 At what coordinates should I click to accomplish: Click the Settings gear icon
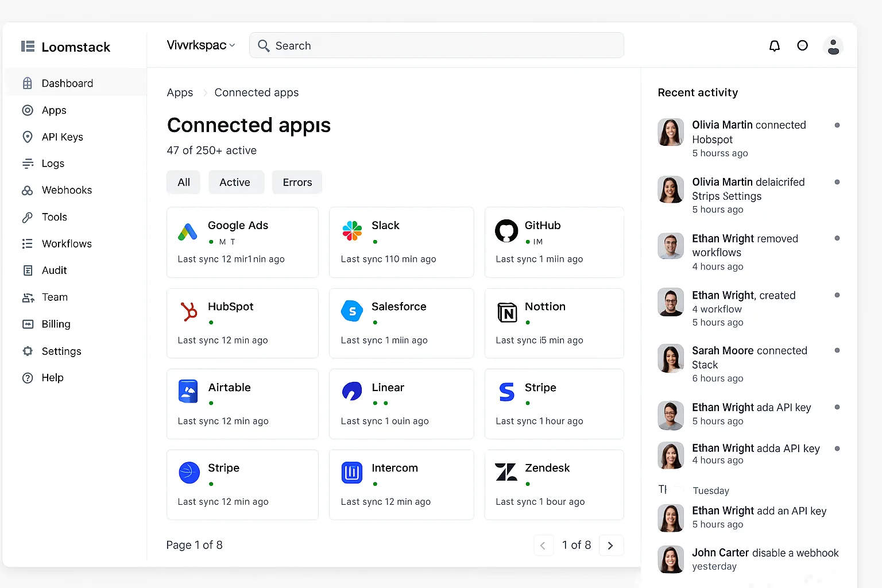pyautogui.click(x=28, y=351)
